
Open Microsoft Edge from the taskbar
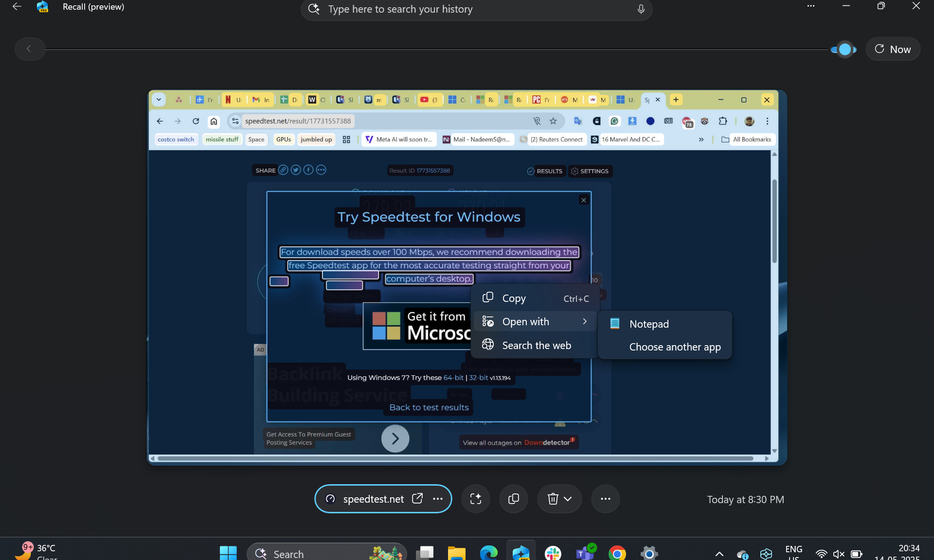489,553
